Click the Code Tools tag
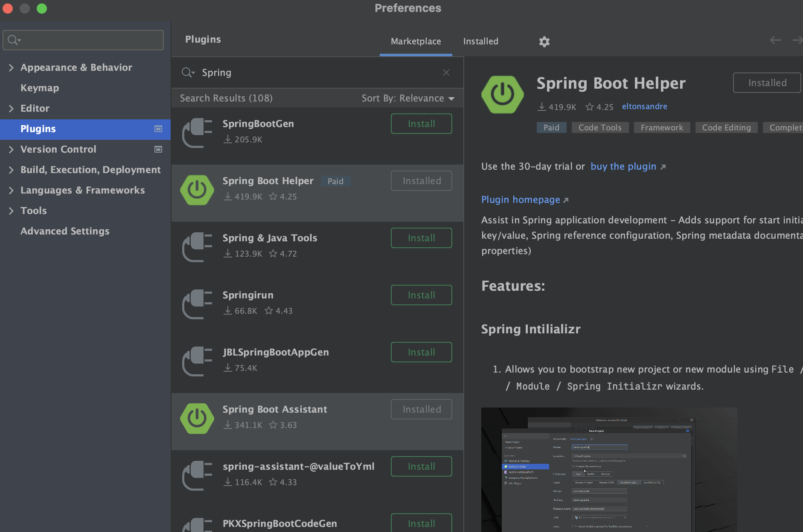The width and height of the screenshot is (803, 532). (600, 127)
